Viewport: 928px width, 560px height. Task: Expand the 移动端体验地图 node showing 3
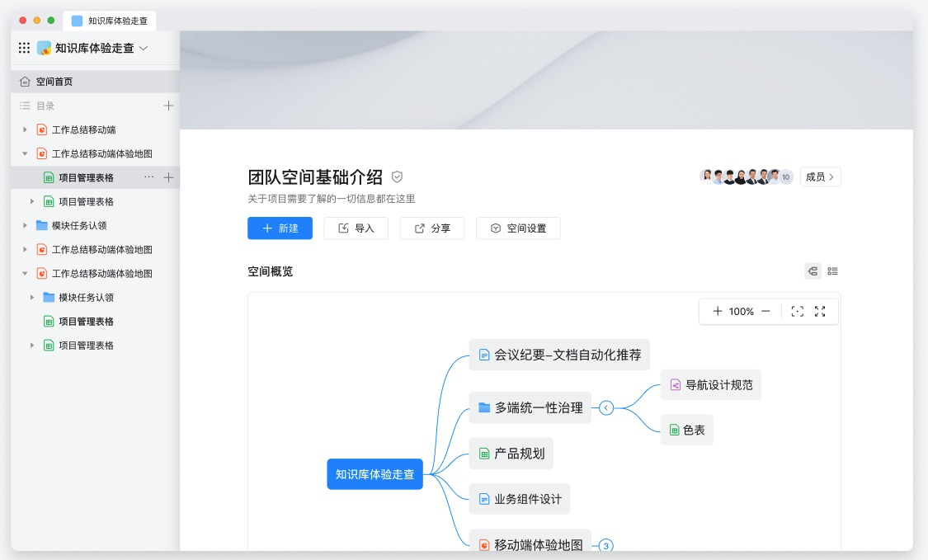605,544
